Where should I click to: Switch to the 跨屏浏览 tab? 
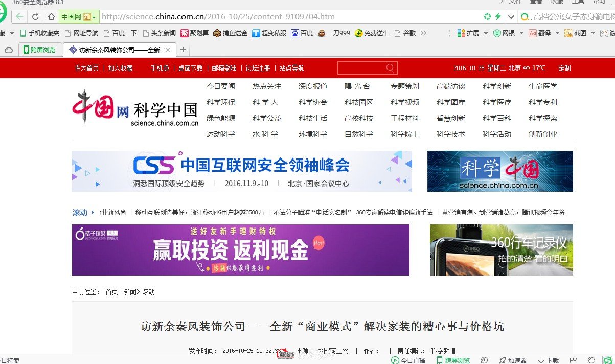[x=40, y=50]
